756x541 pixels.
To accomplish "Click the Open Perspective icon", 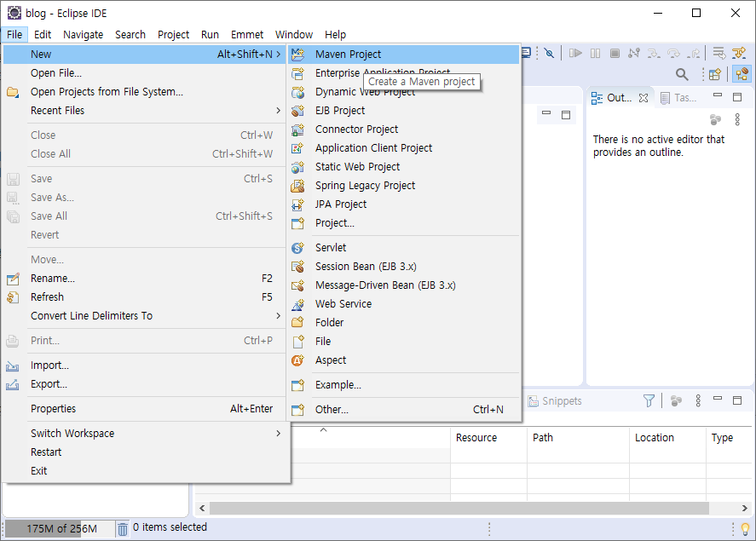I will (715, 74).
